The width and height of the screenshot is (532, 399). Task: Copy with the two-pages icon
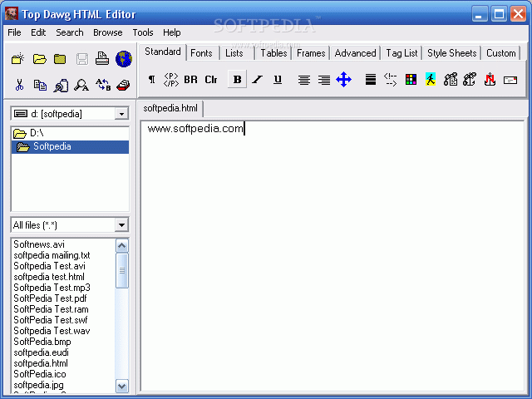click(40, 85)
